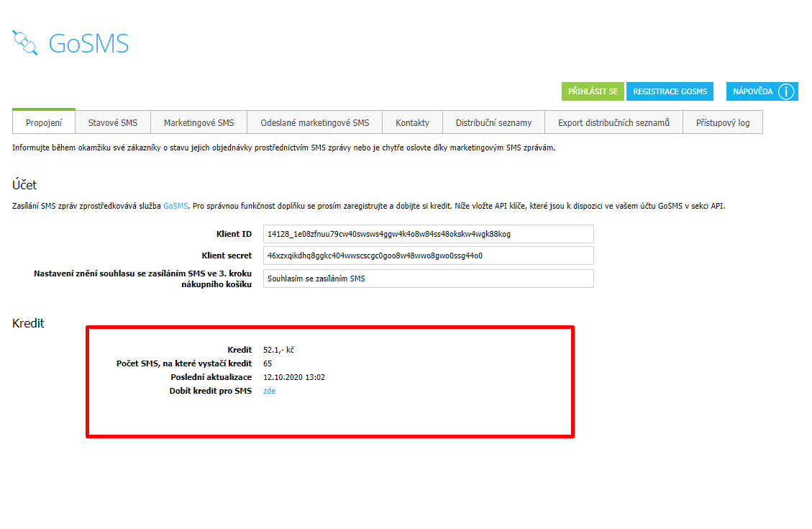Open Registrace GoSMS
Image resolution: width=812 pixels, height=529 pixels.
(670, 91)
